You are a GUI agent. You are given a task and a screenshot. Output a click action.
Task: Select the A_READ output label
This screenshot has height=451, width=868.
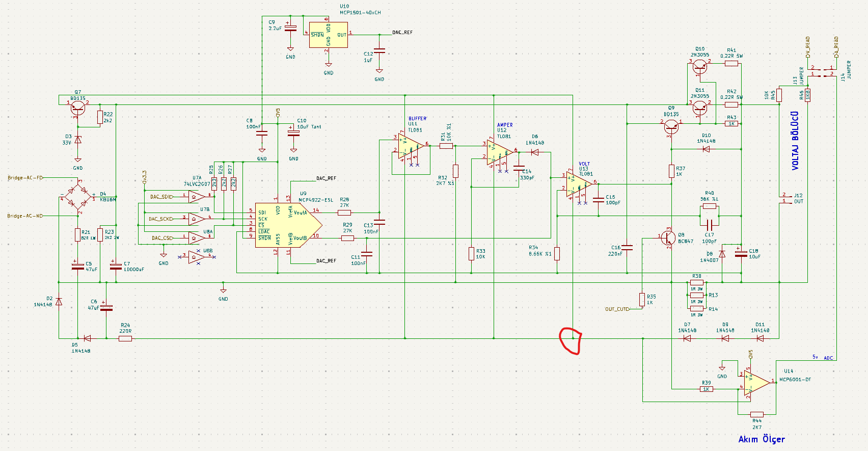(836, 47)
